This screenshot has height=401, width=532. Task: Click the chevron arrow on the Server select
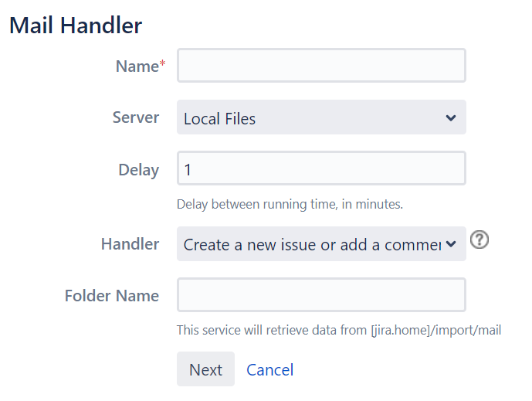[x=451, y=118]
